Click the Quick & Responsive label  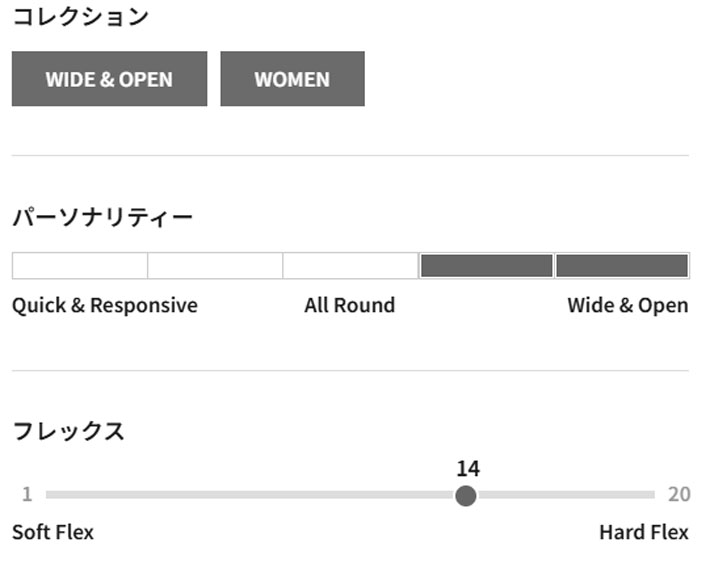coord(105,306)
